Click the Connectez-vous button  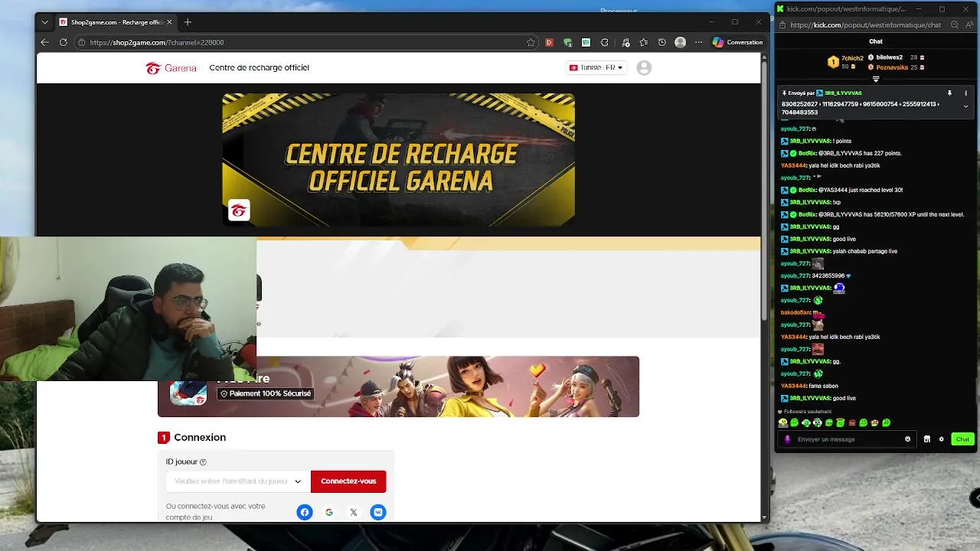point(348,481)
